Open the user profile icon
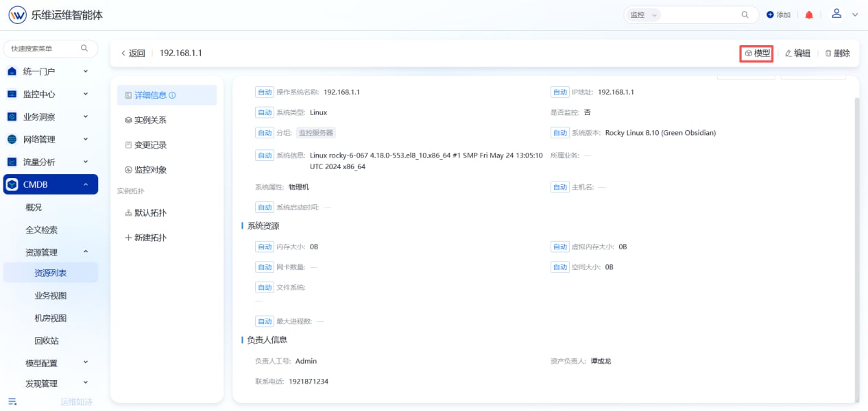 [x=836, y=14]
